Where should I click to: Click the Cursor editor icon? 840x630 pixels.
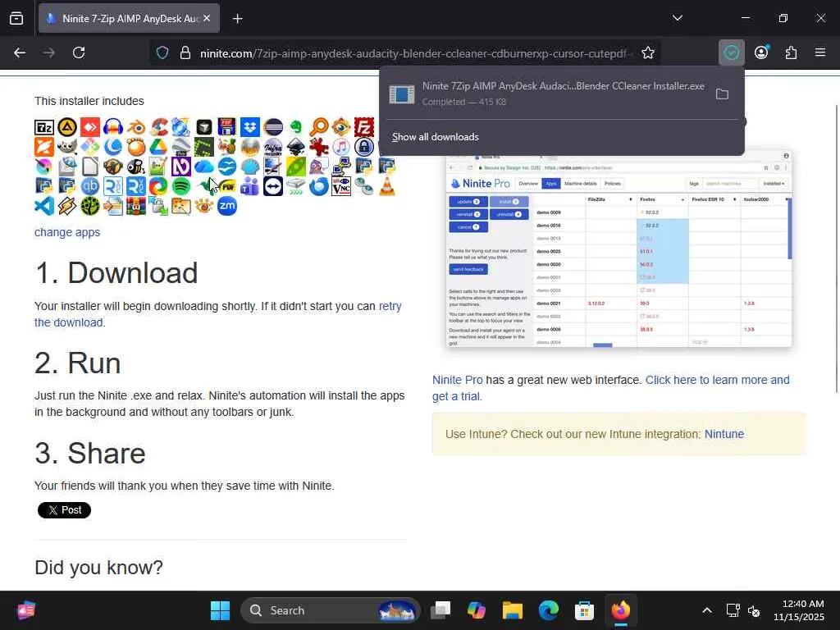(x=204, y=127)
